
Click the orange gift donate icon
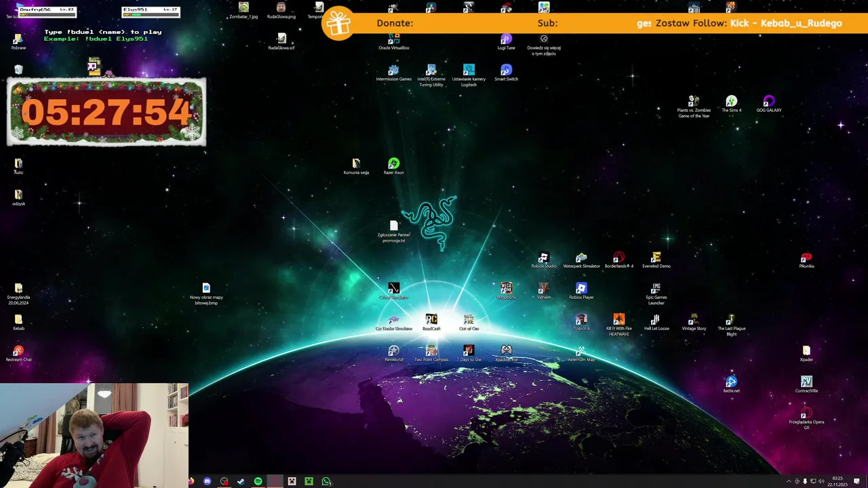pyautogui.click(x=338, y=23)
